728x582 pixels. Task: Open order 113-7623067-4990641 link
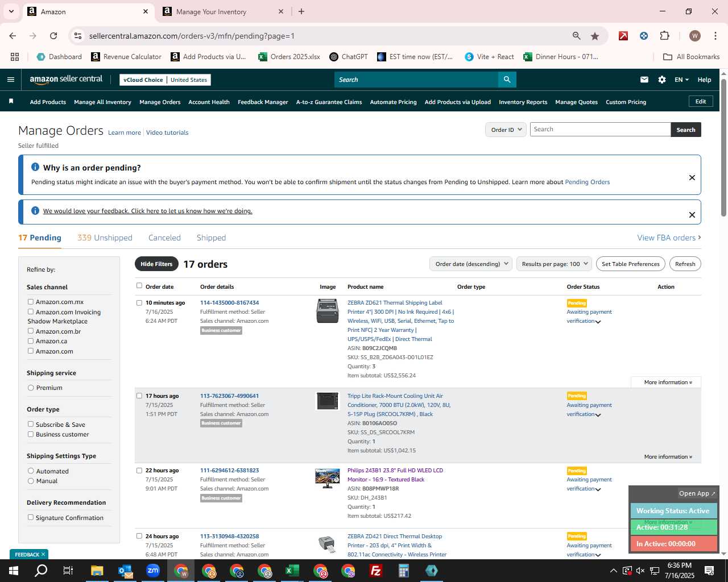coord(229,396)
